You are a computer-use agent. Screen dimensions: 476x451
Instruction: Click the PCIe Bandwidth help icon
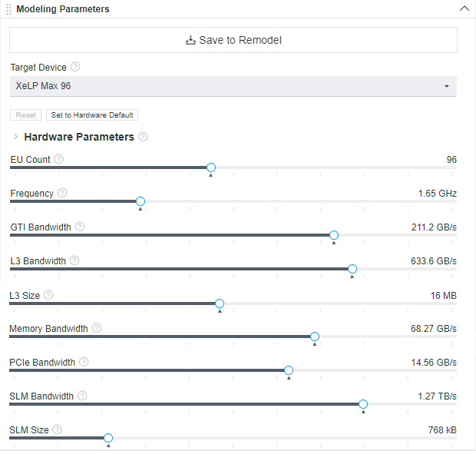(84, 363)
